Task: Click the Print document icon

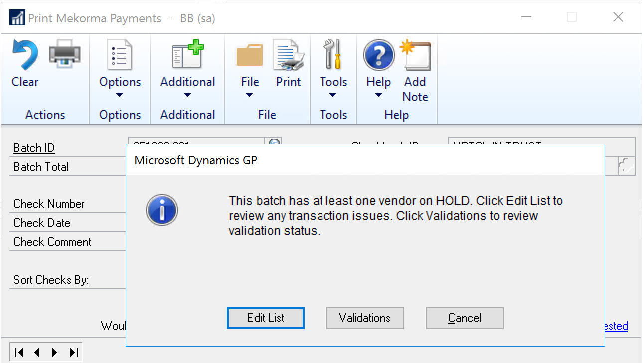Action: point(288,55)
